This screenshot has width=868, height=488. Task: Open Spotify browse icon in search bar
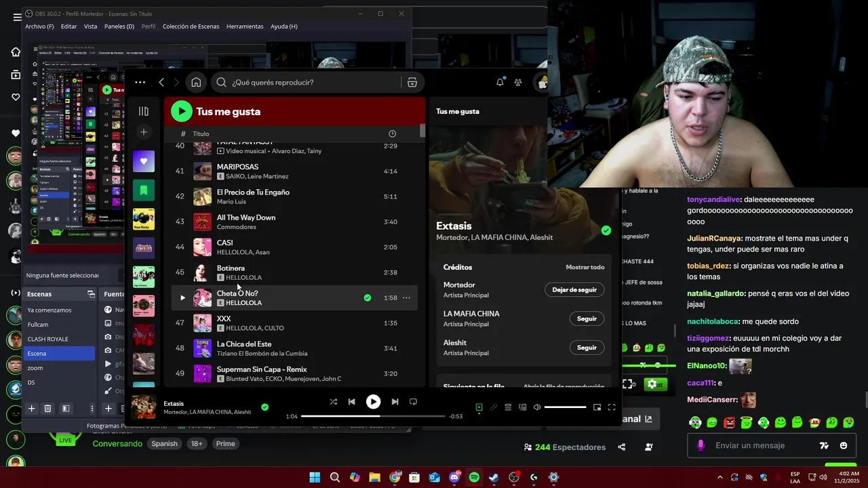click(412, 82)
